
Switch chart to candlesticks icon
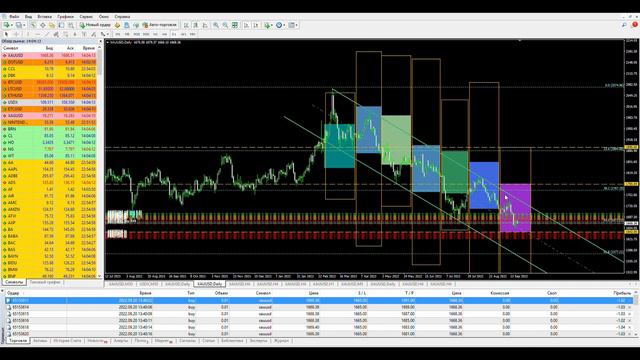click(196, 25)
